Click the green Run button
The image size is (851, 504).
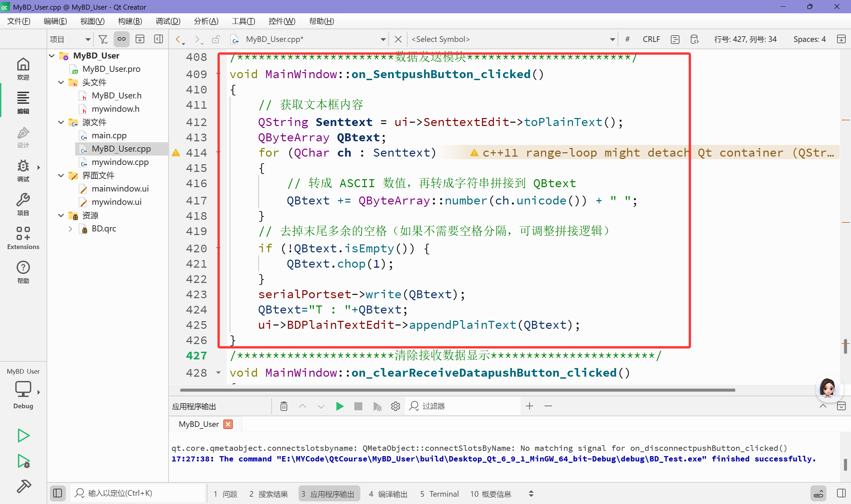(x=23, y=436)
